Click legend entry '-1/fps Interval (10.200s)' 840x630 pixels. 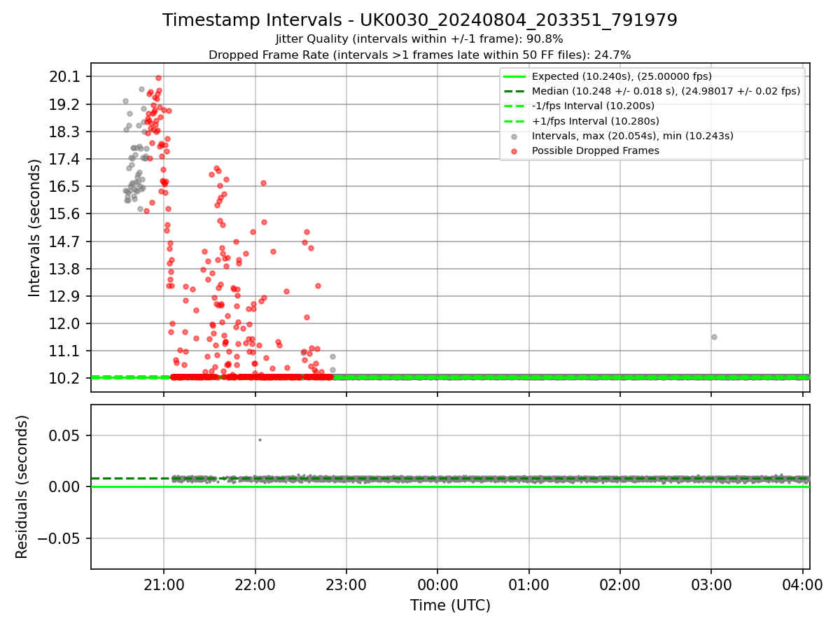pyautogui.click(x=593, y=106)
